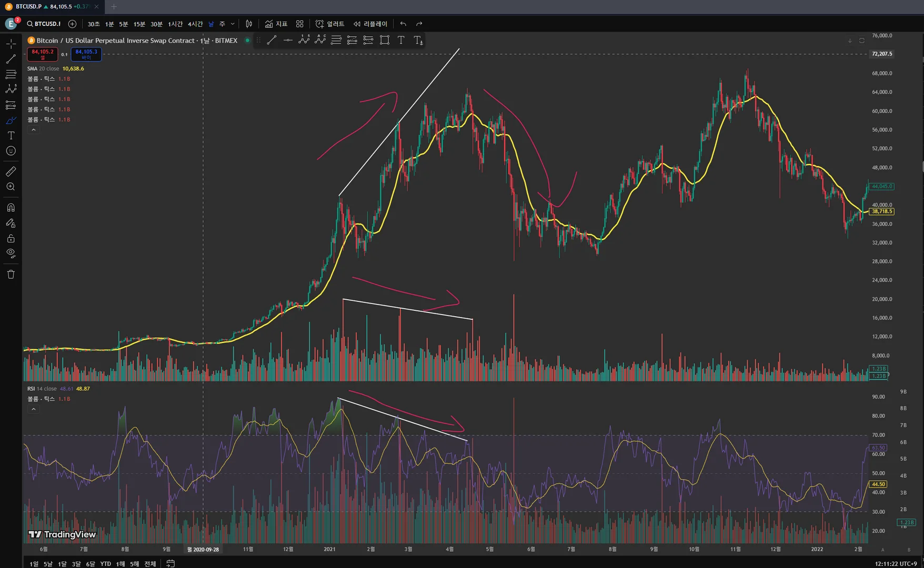Switch to 1시간 timeframe
Viewport: 924px width, 568px height.
tap(175, 24)
